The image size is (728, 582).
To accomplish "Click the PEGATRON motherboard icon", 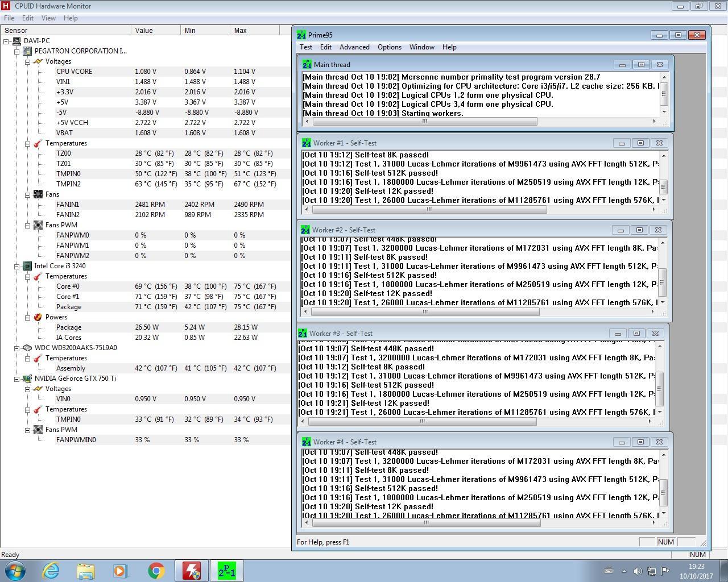I will (27, 51).
